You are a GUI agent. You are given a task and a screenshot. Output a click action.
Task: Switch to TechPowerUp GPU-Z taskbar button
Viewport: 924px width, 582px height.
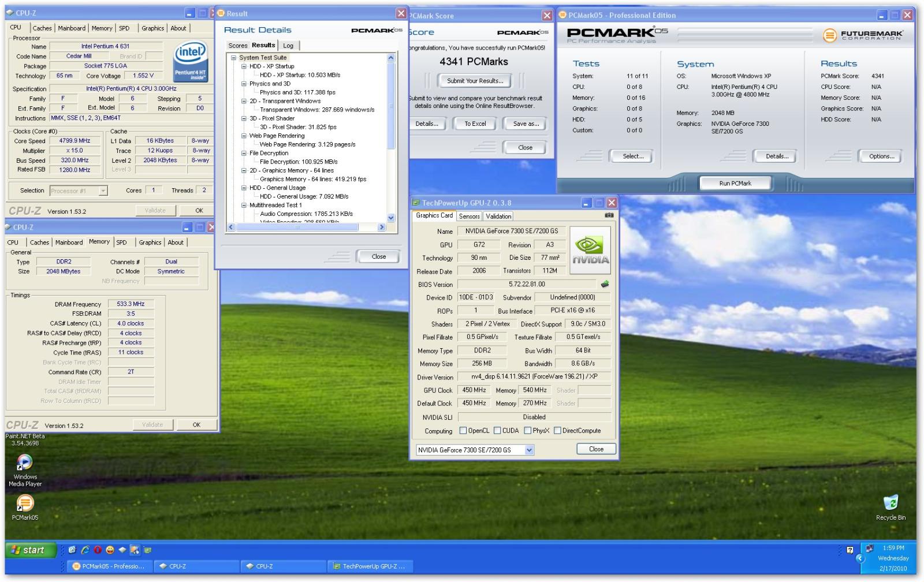(371, 566)
